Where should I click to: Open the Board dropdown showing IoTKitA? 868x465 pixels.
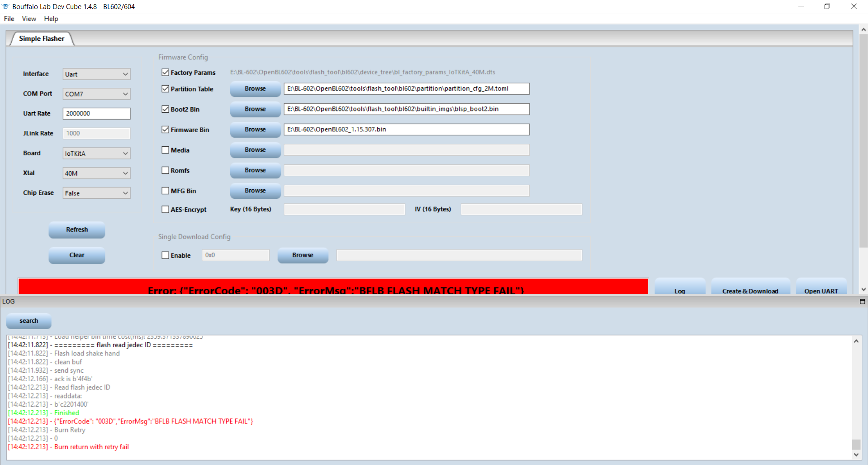(x=96, y=153)
